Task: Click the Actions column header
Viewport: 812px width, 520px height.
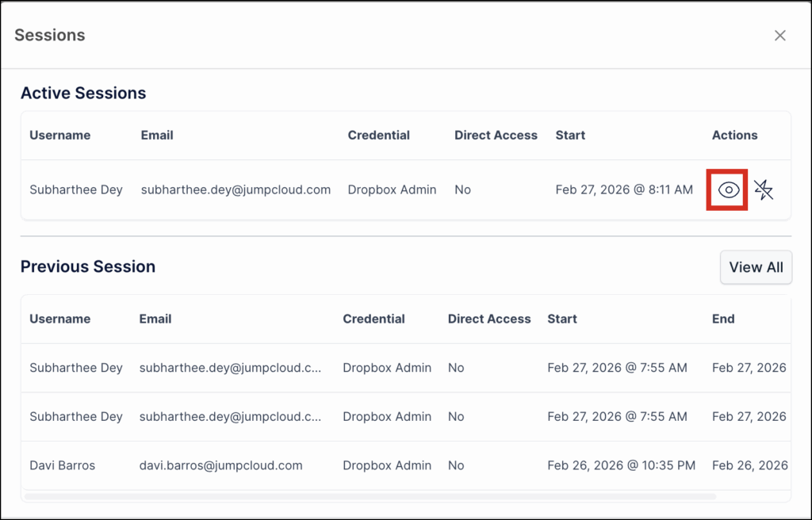Action: coord(734,136)
